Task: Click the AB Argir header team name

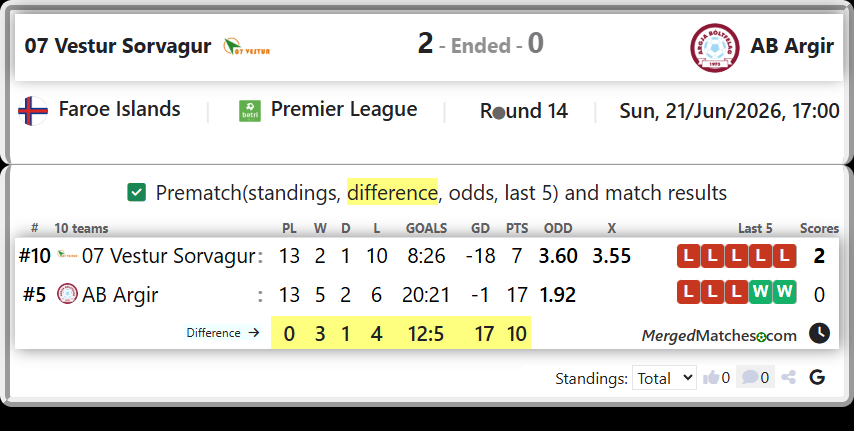Action: (792, 46)
